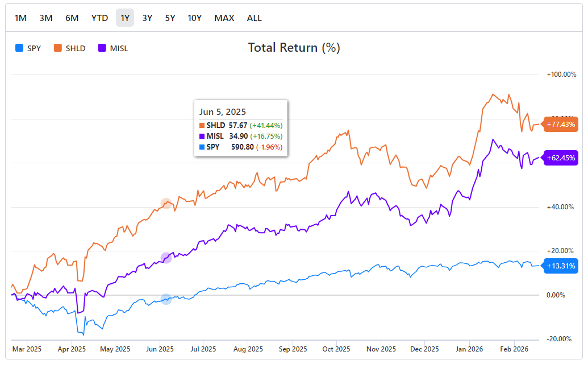588x368 pixels.
Task: Click the blue +13.31% end label
Action: click(561, 266)
